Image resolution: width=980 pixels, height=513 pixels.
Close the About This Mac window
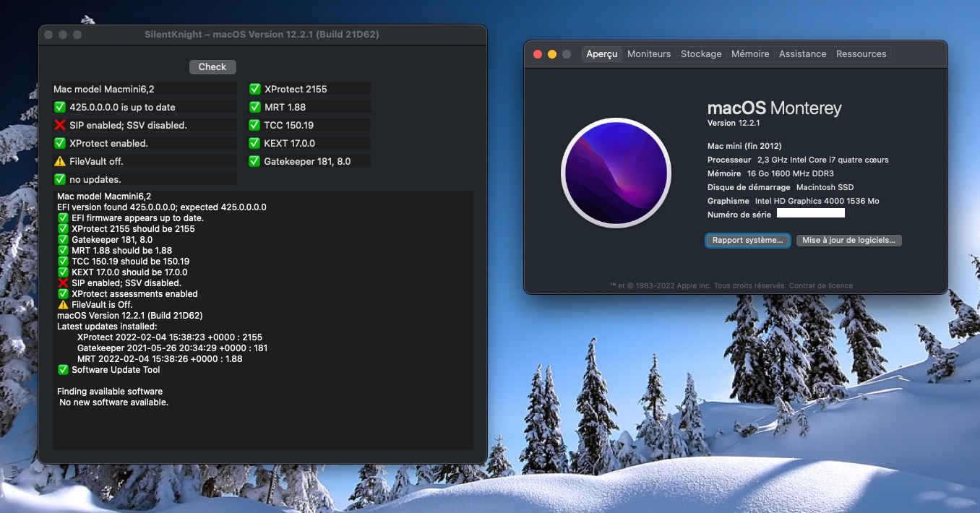pos(538,54)
